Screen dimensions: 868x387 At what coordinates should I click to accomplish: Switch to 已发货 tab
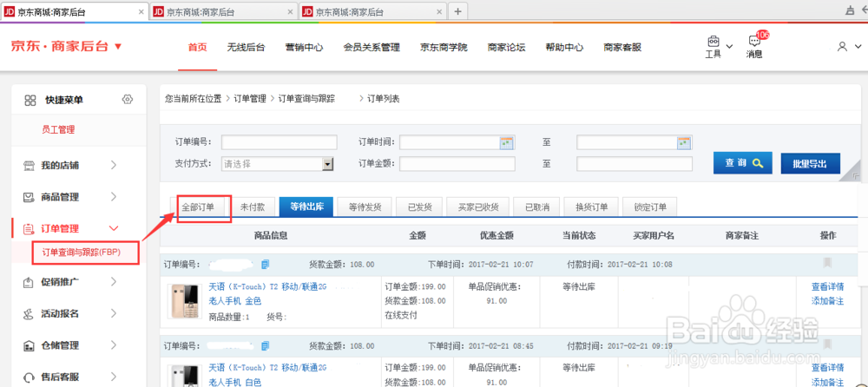(419, 207)
